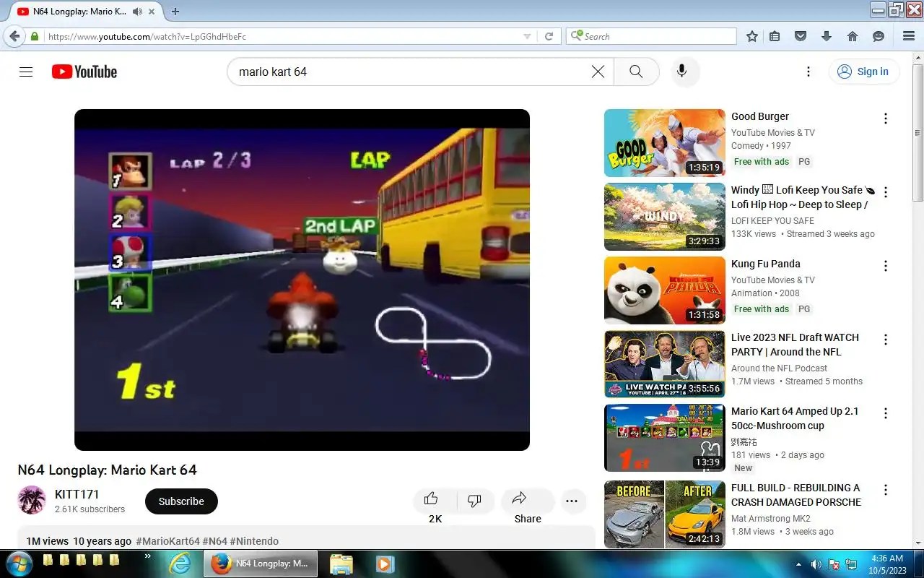This screenshot has height=578, width=924.
Task: Close the N64 Longplay browser tab
Action: click(x=153, y=12)
